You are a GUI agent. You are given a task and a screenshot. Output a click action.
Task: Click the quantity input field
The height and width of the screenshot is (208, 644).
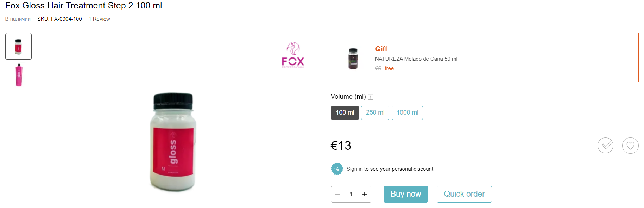(351, 194)
